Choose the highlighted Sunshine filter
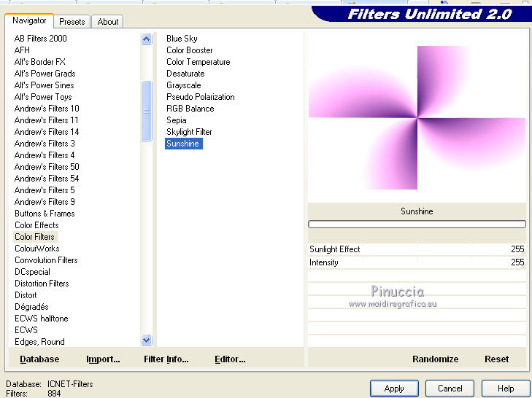Image resolution: width=532 pixels, height=398 pixels. point(184,144)
